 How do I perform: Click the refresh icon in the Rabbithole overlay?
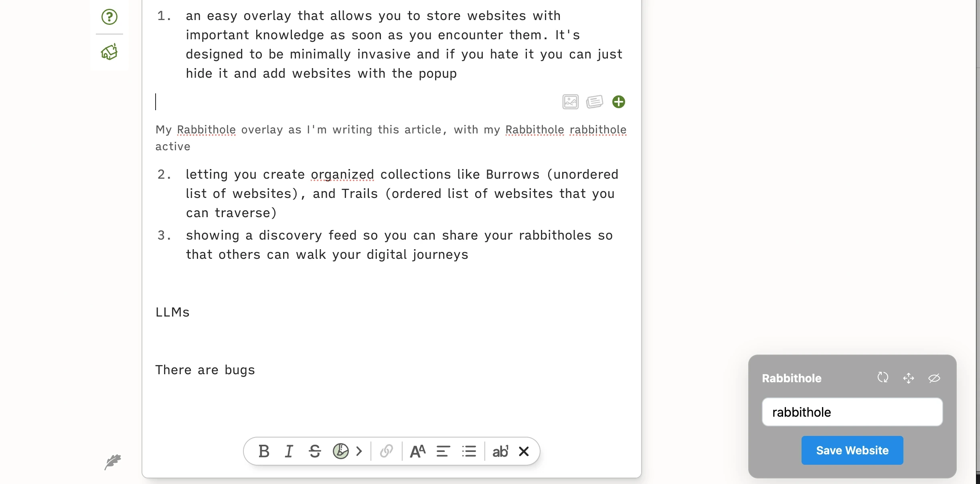tap(883, 377)
